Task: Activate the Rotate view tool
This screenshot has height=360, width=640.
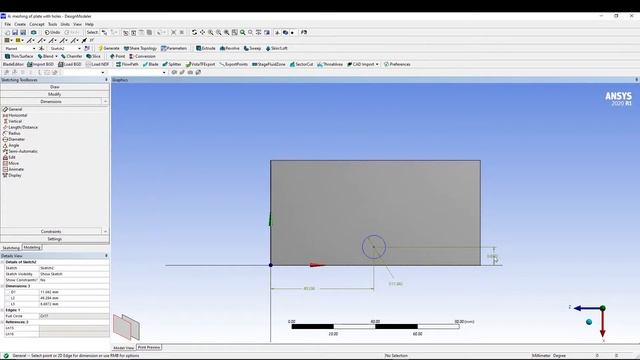Action: (x=194, y=32)
